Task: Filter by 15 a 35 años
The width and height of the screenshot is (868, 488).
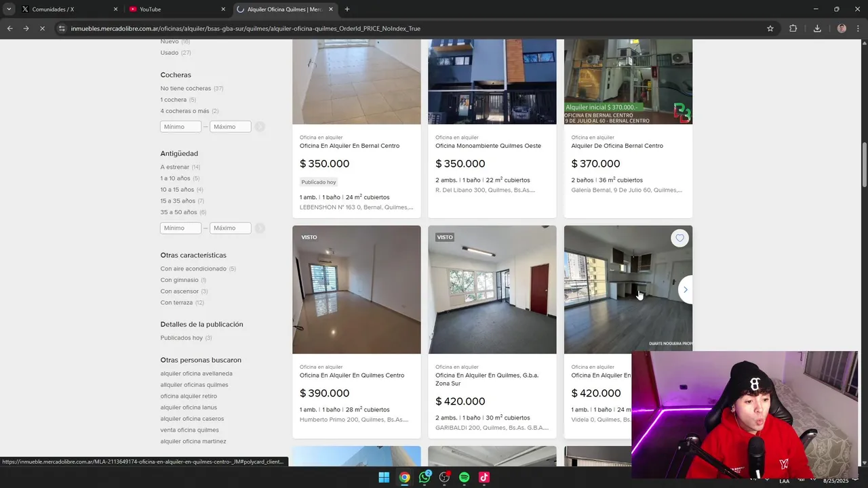Action: coord(182,201)
